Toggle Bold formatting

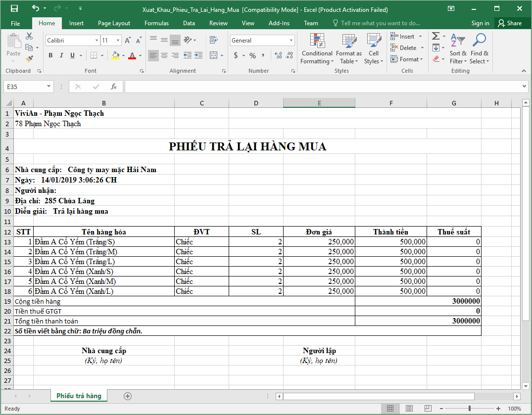pyautogui.click(x=50, y=55)
